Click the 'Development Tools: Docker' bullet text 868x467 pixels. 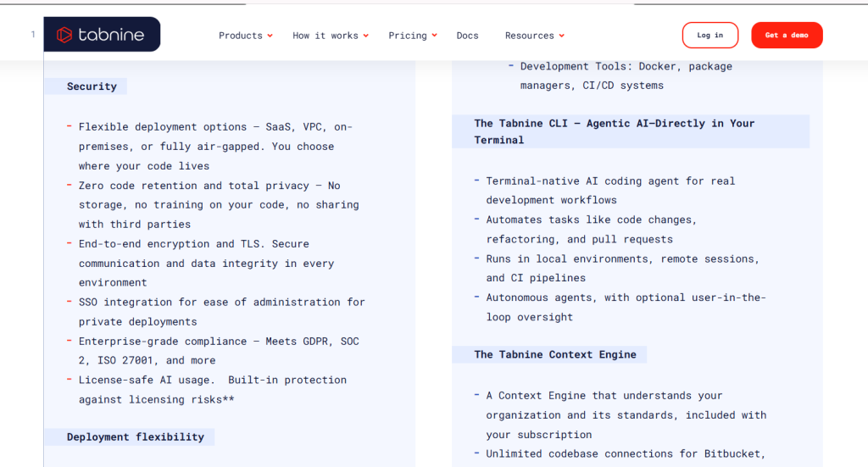tap(626, 75)
